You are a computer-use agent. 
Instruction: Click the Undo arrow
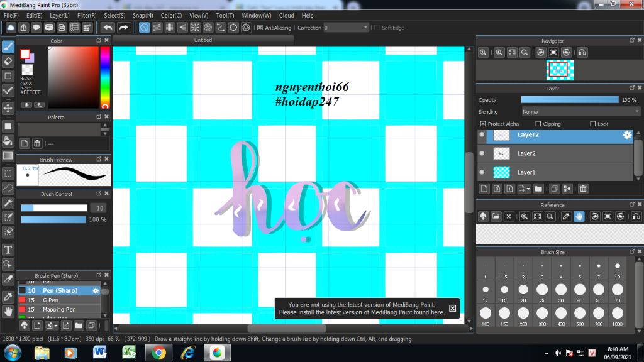tap(108, 28)
